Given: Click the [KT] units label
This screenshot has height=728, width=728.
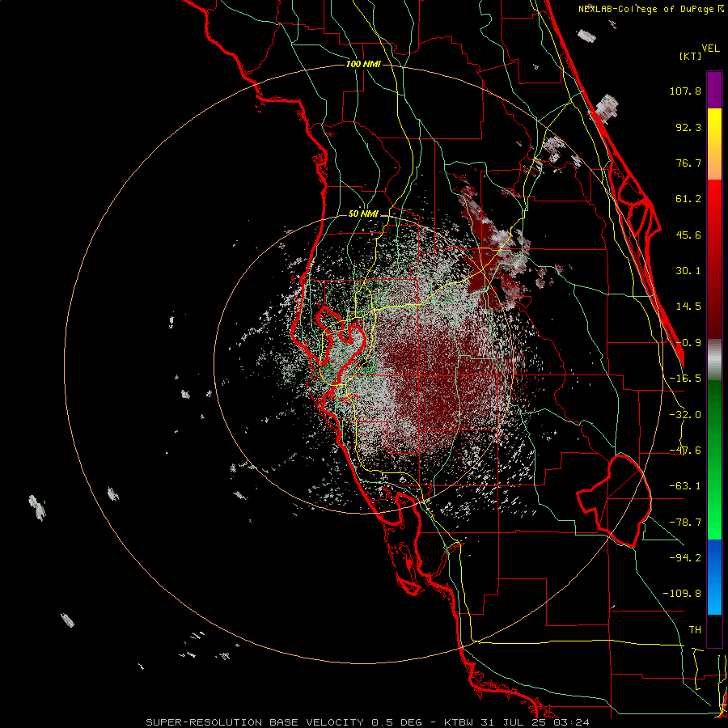Looking at the screenshot, I should [690, 56].
